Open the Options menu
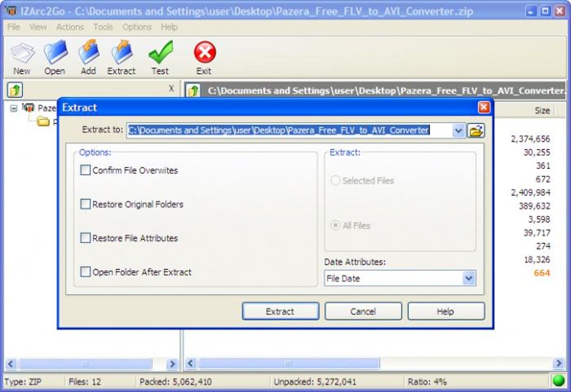This screenshot has height=392, width=571. 137,27
